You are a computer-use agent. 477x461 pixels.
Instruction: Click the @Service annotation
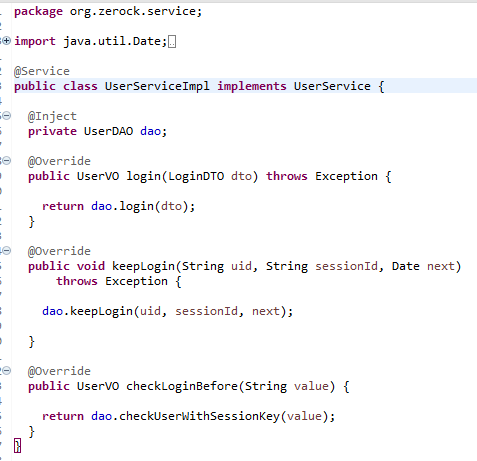point(42,71)
